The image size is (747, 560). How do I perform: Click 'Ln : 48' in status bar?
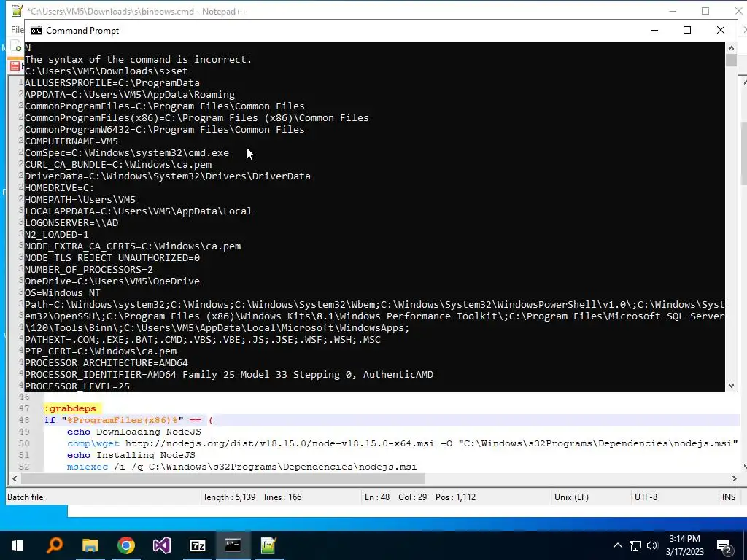(377, 497)
